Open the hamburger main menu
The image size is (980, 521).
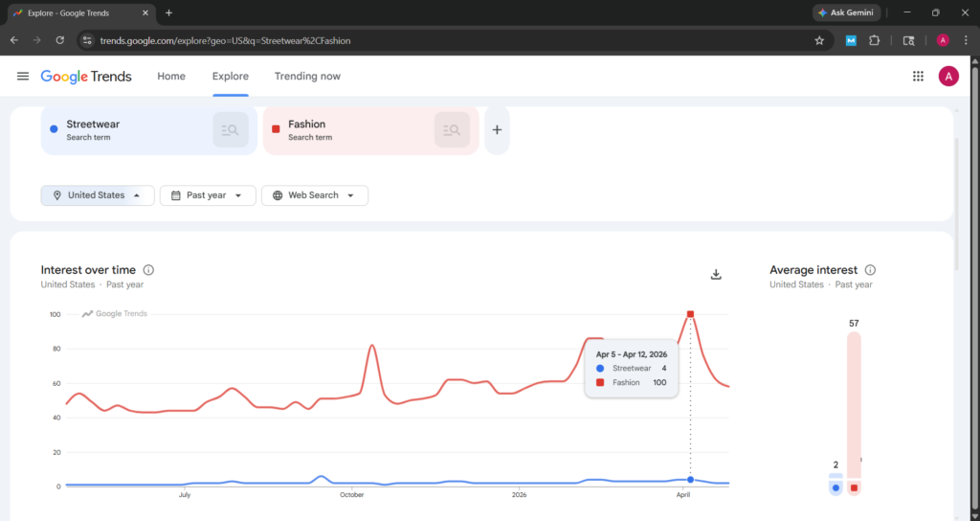point(23,77)
